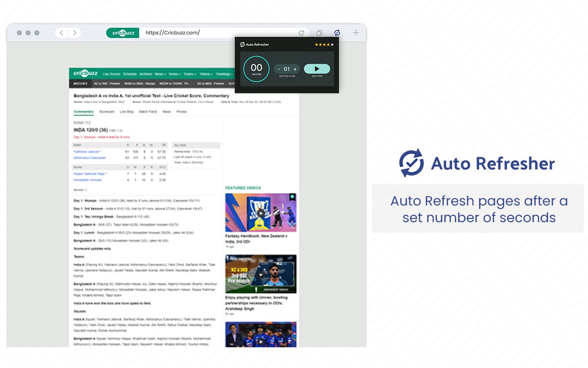Click the 01 timer value field
The height and width of the screenshot is (368, 588).
point(287,69)
